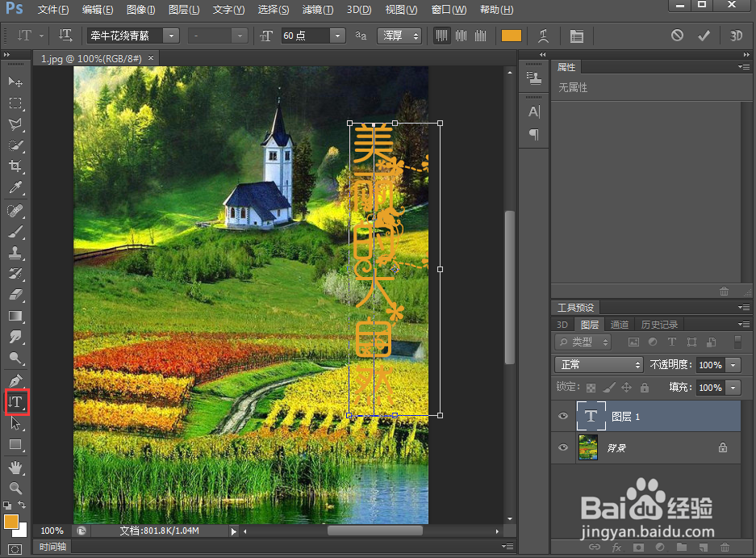
Task: Open fill 填充 slider dropdown
Action: coord(733,387)
